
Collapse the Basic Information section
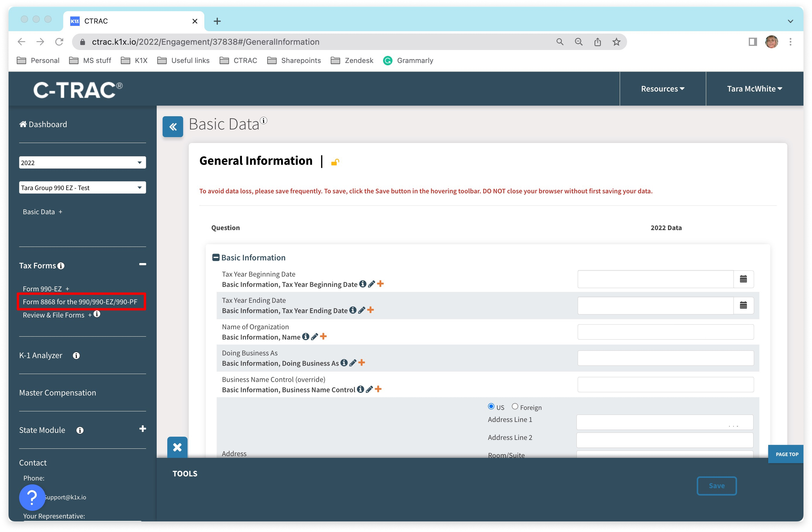point(215,257)
